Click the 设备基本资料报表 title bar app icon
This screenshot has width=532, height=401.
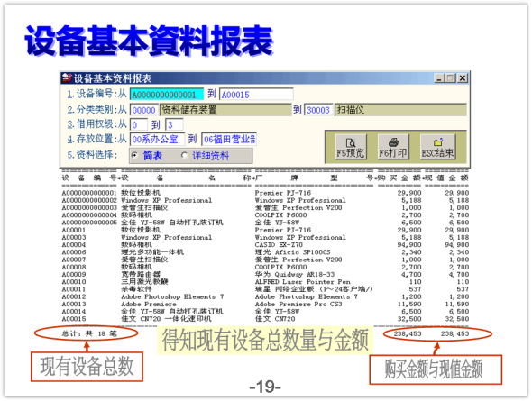pos(67,78)
